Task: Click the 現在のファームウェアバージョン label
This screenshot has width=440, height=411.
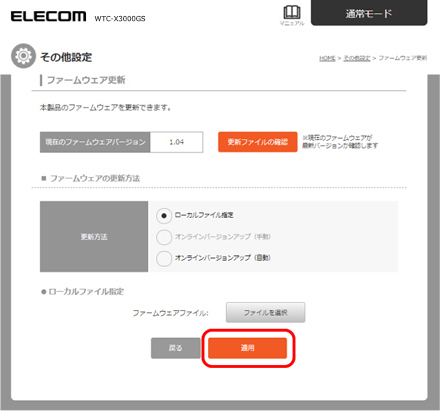Action: coord(95,142)
